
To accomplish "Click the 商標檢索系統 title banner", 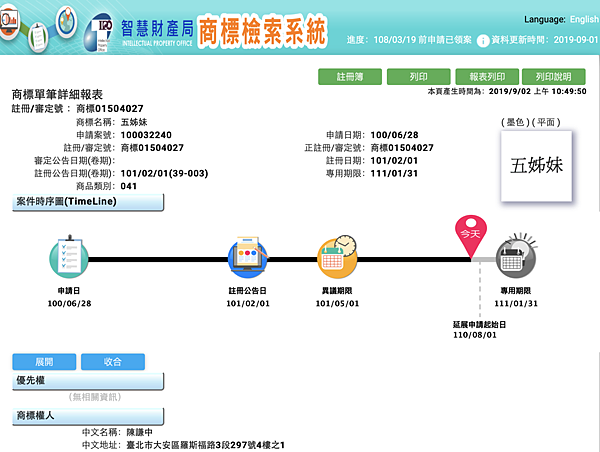I will point(262,31).
